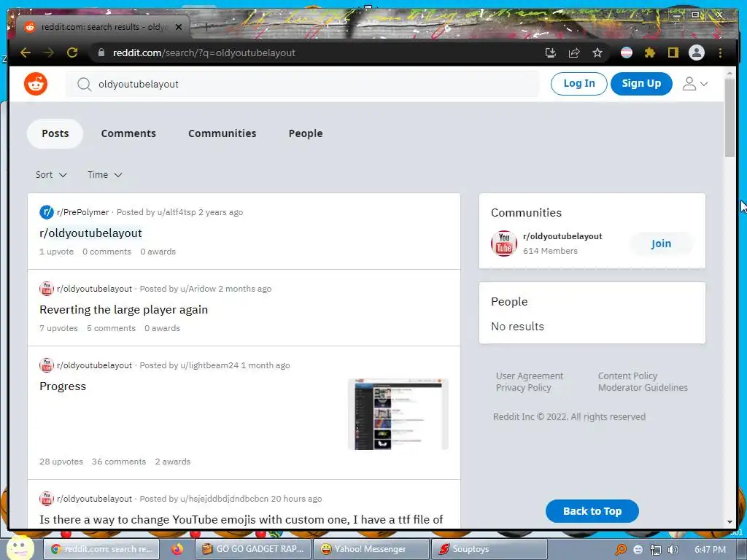Viewport: 747px width, 560px height.
Task: Open Souptoys from the taskbar
Action: [489, 549]
